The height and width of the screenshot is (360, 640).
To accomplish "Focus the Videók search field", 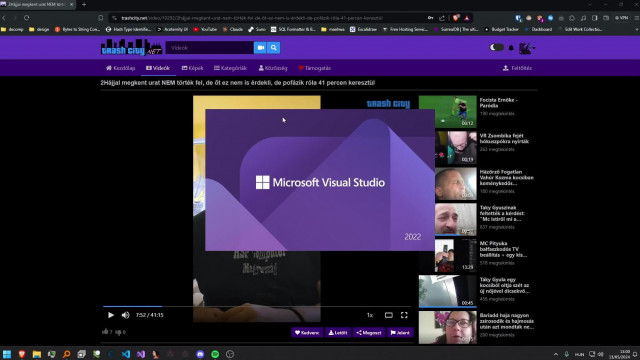I will tap(209, 48).
